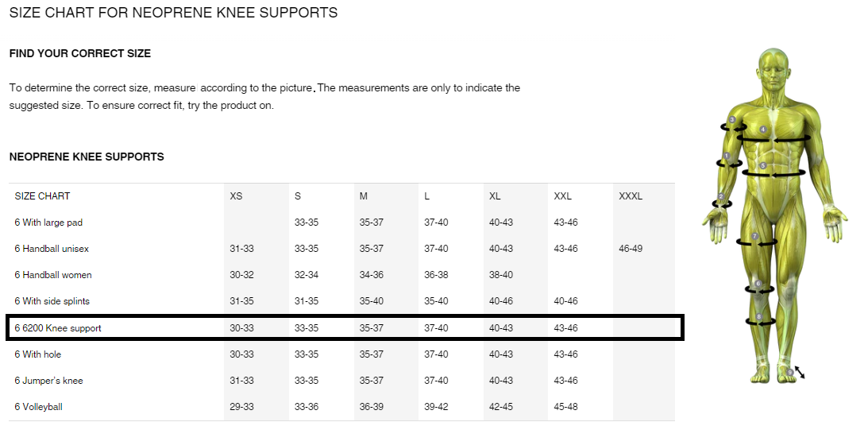
Task: Click measurement marker 7 on the thigh
Action: [x=754, y=237]
